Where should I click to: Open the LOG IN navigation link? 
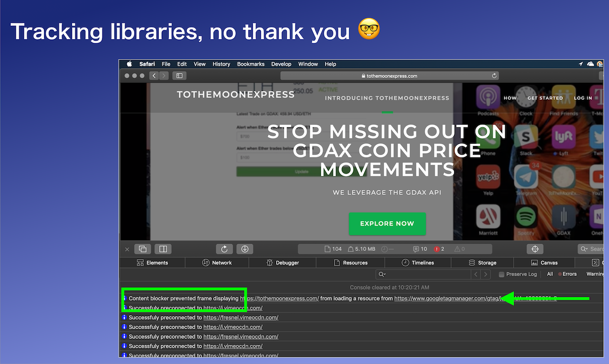[583, 98]
